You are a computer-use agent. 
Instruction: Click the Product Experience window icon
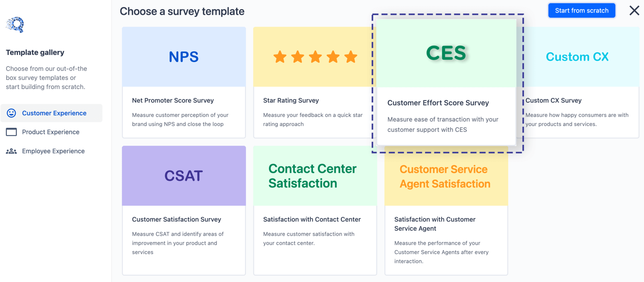click(x=11, y=132)
